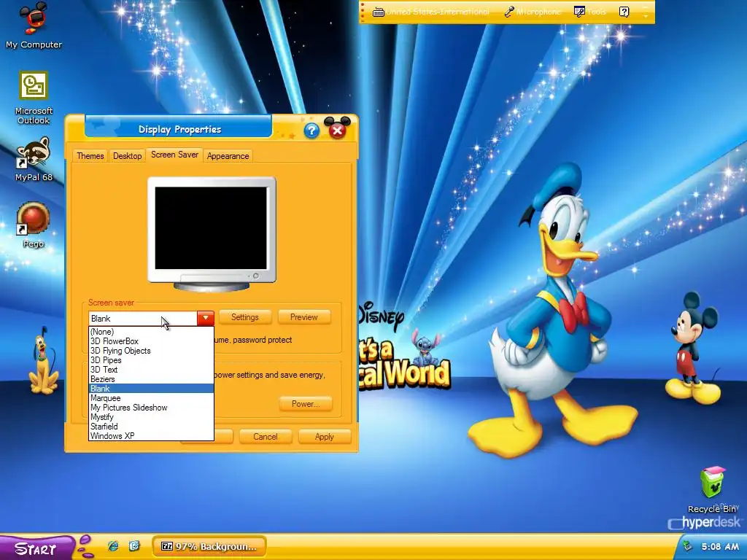Screen dimensions: 747x560
Task: Choose Beziers screen saver
Action: point(151,379)
